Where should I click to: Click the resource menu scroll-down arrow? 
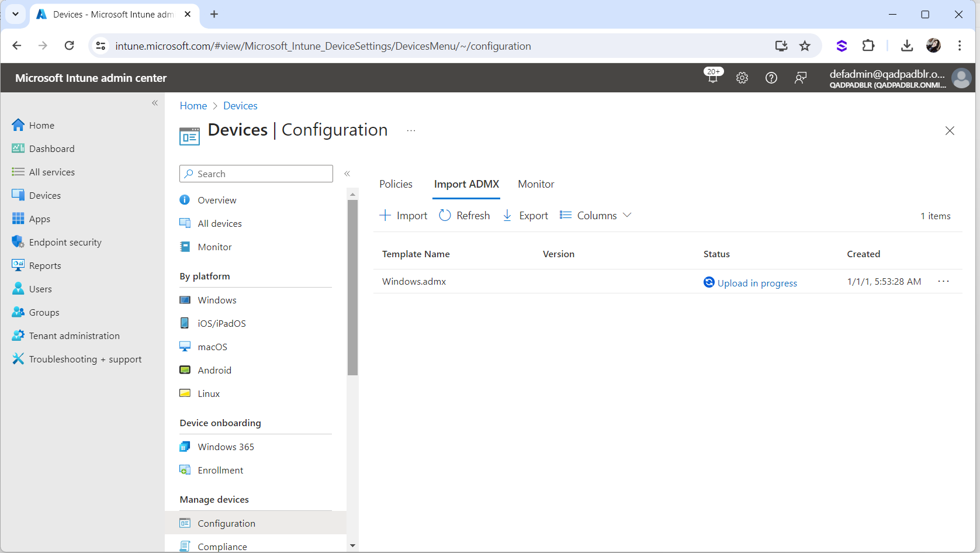[x=352, y=545]
